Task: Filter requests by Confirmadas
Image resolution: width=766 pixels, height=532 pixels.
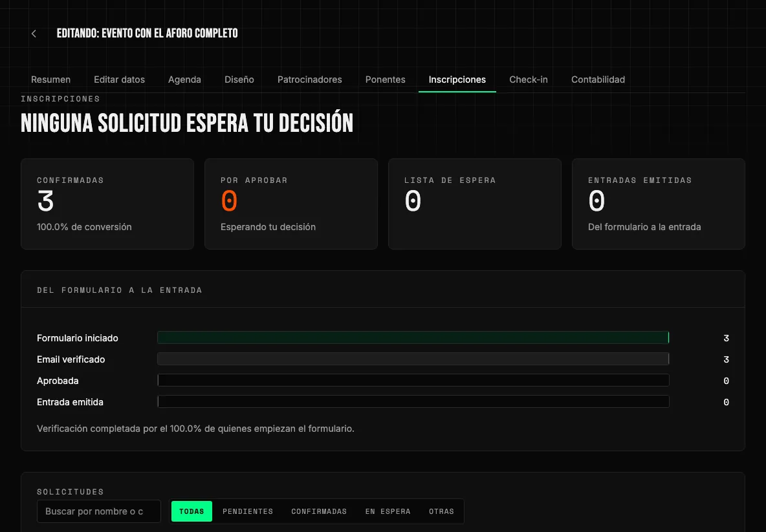Action: pos(319,511)
